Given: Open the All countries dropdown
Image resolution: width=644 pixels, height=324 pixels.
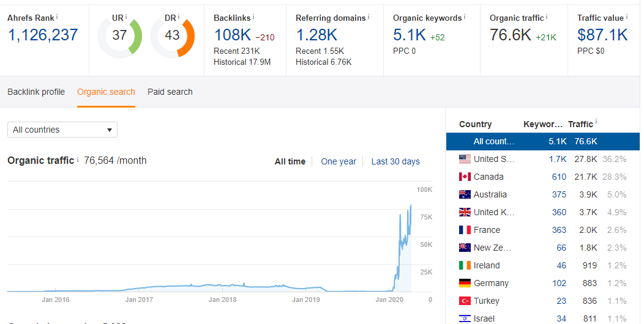Looking at the screenshot, I should pyautogui.click(x=62, y=130).
